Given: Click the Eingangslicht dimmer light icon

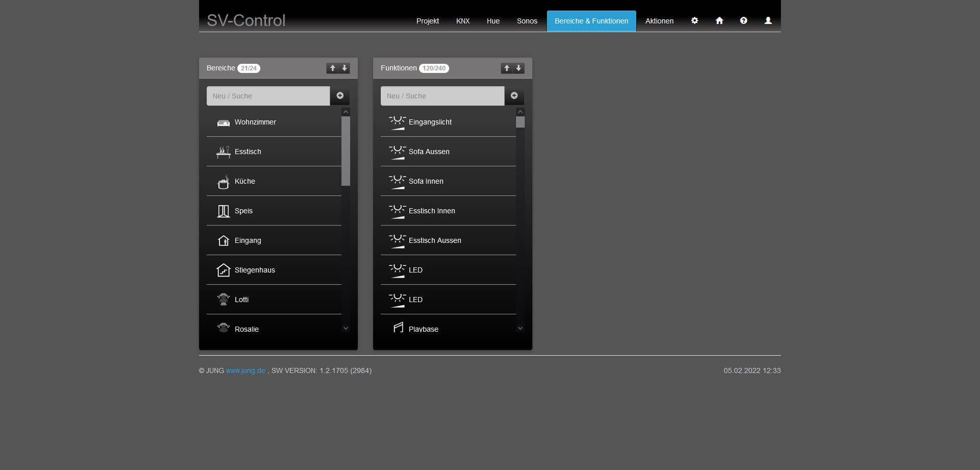Looking at the screenshot, I should click(x=397, y=122).
